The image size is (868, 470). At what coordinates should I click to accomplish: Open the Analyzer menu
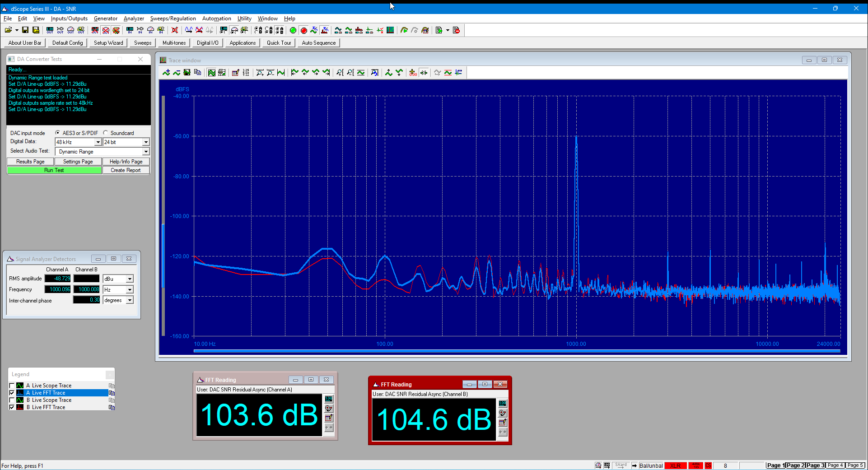[x=134, y=19]
